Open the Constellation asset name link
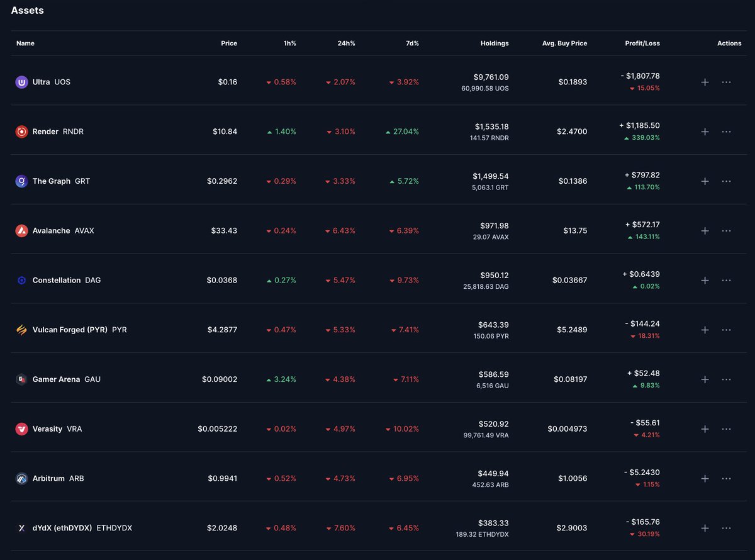Image resolution: width=755 pixels, height=560 pixels. pyautogui.click(x=57, y=280)
